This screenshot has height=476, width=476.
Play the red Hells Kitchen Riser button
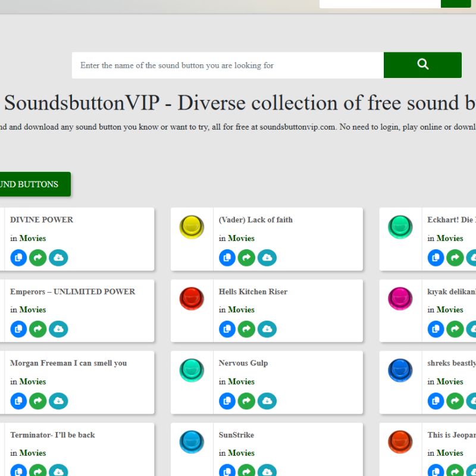[192, 299]
